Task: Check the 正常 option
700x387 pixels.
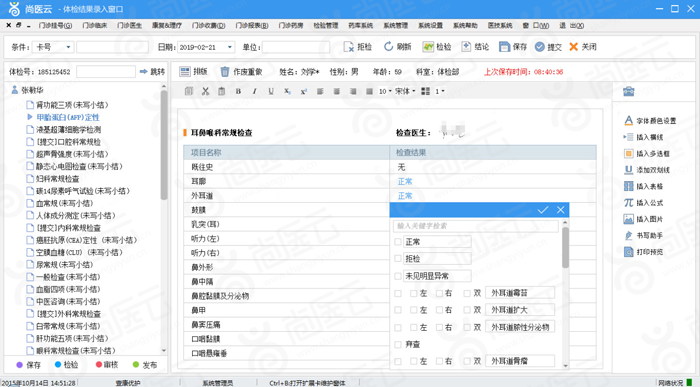Action: 398,242
